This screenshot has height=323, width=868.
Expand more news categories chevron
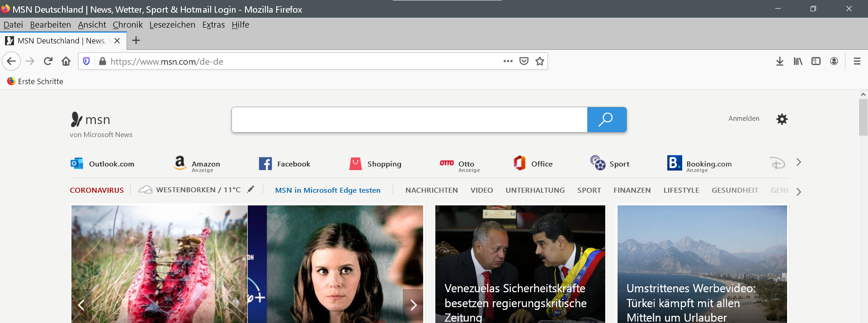[x=799, y=191]
